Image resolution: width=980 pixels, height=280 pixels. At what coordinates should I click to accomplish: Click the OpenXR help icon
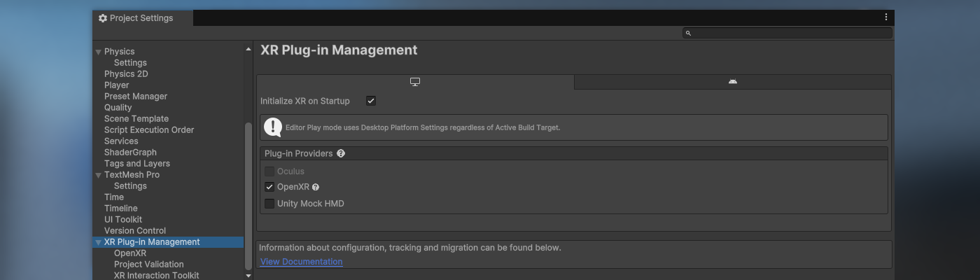[x=316, y=188]
